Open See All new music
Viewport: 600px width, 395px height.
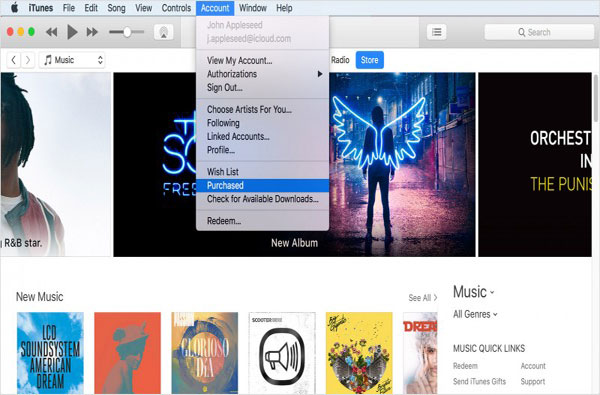pos(422,298)
